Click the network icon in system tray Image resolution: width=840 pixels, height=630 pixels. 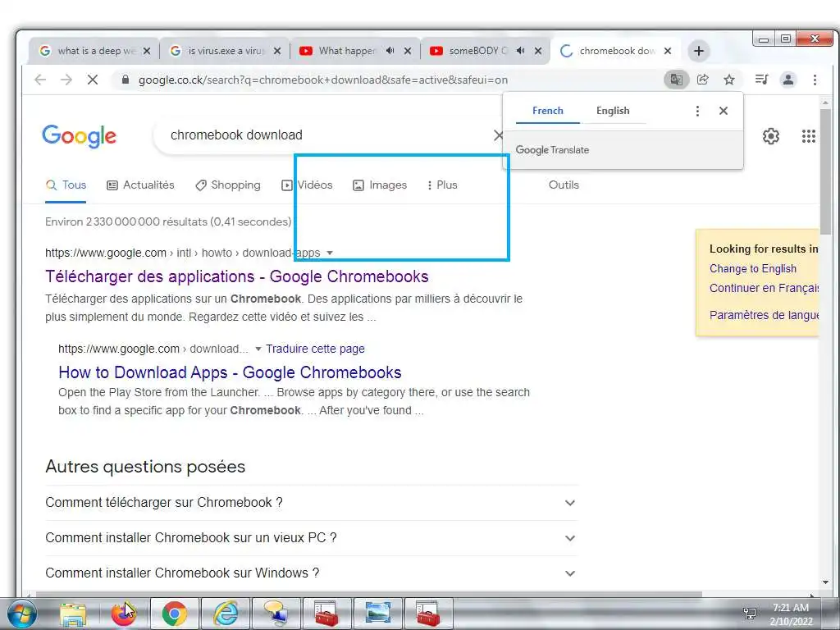click(750, 614)
